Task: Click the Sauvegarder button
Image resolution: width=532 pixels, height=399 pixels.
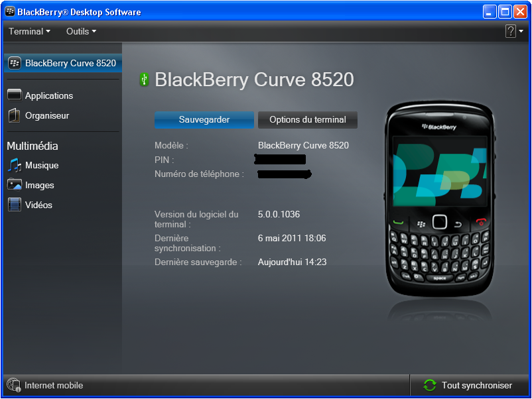Action: pyautogui.click(x=204, y=120)
